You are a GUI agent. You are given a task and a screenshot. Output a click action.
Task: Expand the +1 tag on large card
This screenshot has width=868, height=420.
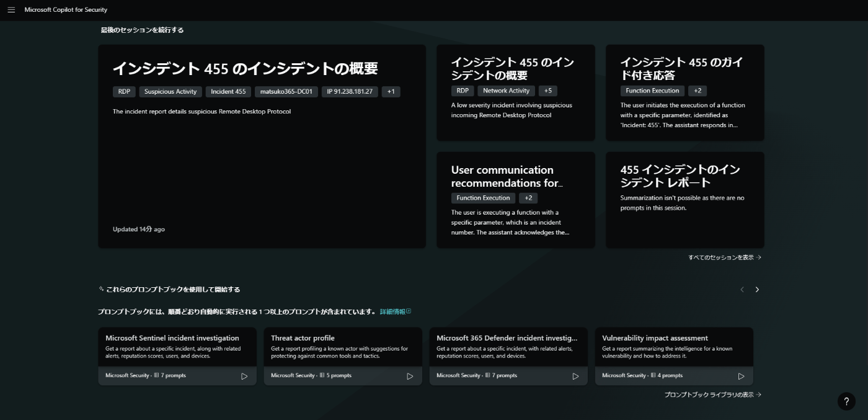(x=391, y=92)
